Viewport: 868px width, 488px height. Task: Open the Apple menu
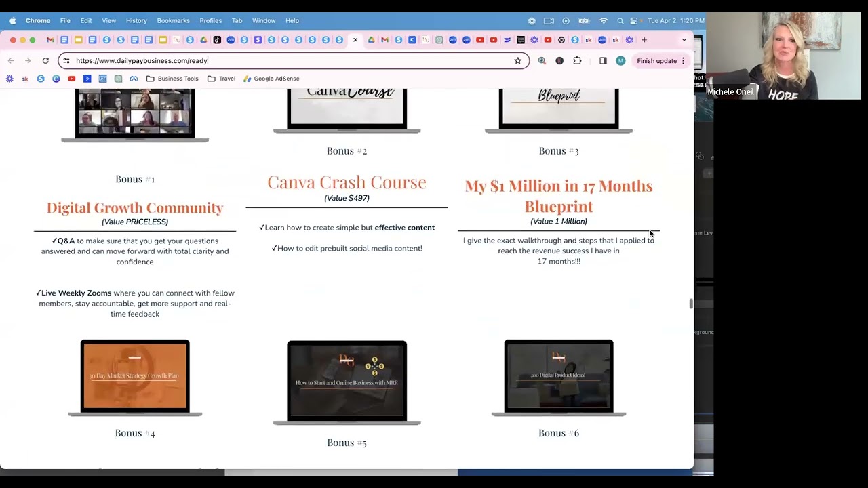12,20
